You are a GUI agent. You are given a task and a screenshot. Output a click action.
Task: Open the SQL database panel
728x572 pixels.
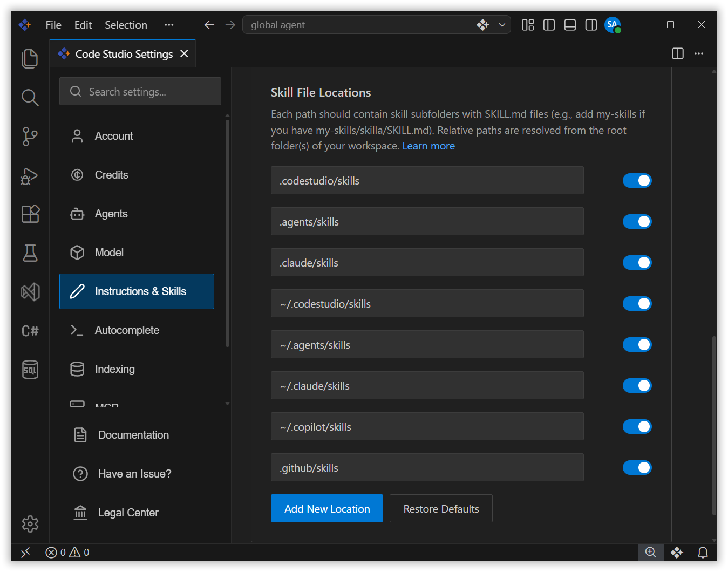(x=30, y=370)
